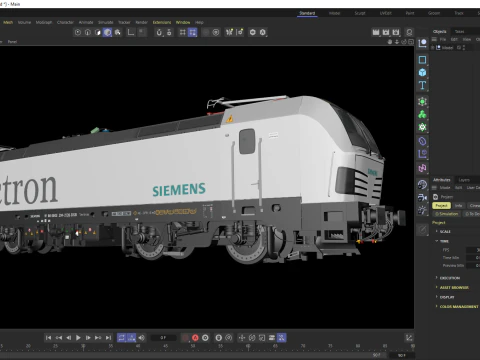Select the Spline pen tool icon
Image resolution: width=480 pixels, height=360 pixels.
pyautogui.click(x=422, y=60)
